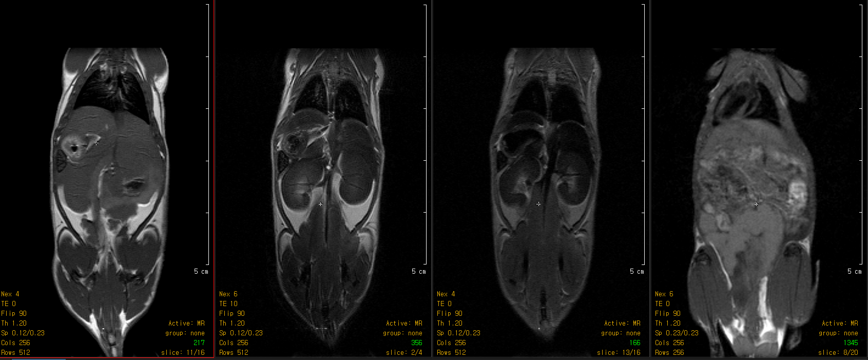This screenshot has width=868, height=360.
Task: Click 'Nex 6' in the slice 8/20 panel
Action: pos(664,294)
